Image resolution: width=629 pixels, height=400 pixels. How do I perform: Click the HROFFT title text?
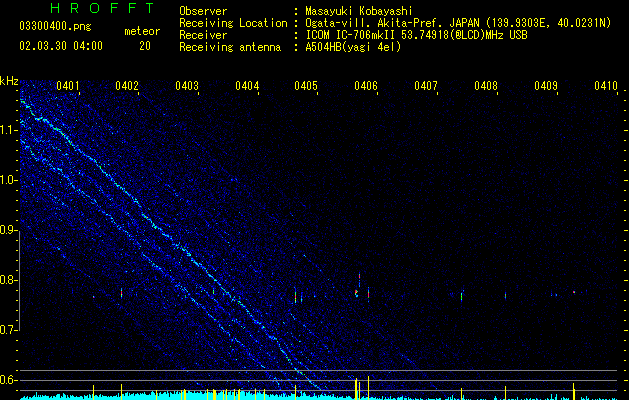(x=102, y=8)
